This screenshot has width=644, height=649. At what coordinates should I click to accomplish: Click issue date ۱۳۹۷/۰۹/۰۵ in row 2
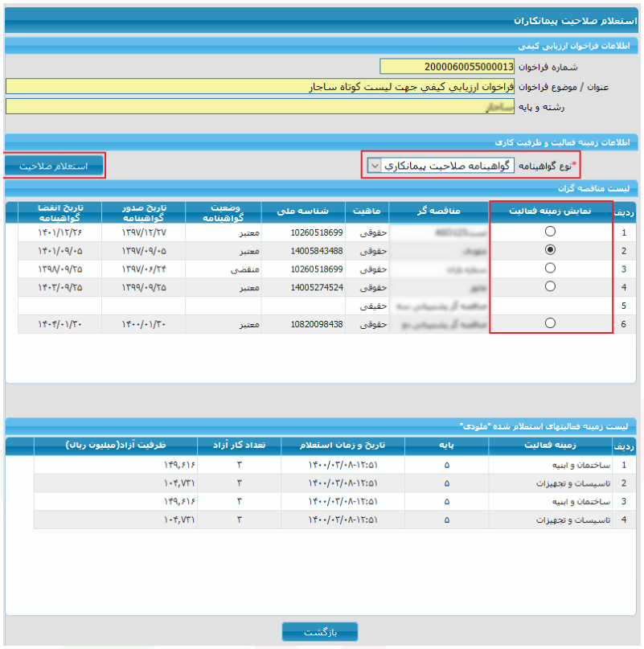(144, 251)
